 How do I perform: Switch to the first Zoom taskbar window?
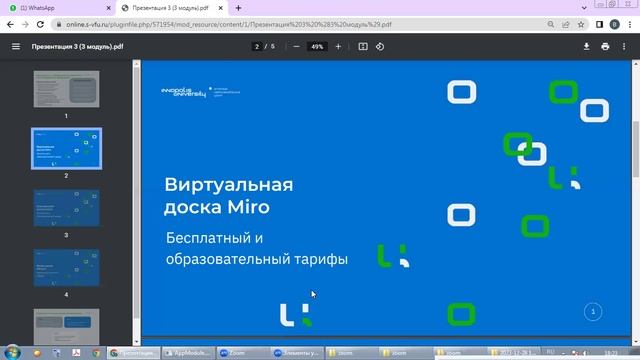tap(242, 353)
